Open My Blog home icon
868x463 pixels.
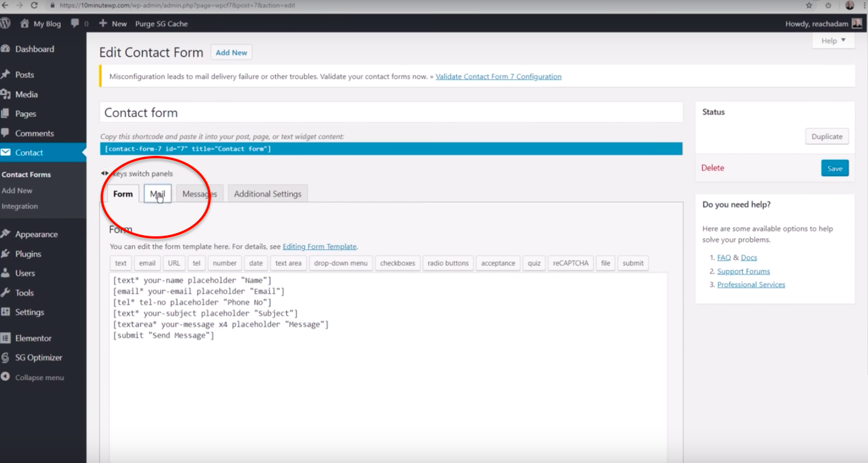24,24
